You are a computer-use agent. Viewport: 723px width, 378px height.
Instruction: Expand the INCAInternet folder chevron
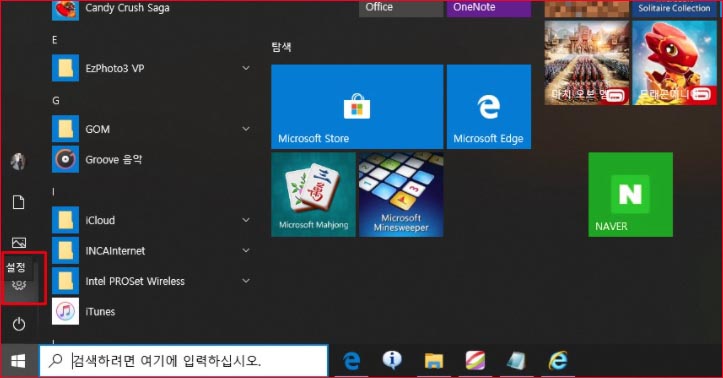click(x=246, y=251)
